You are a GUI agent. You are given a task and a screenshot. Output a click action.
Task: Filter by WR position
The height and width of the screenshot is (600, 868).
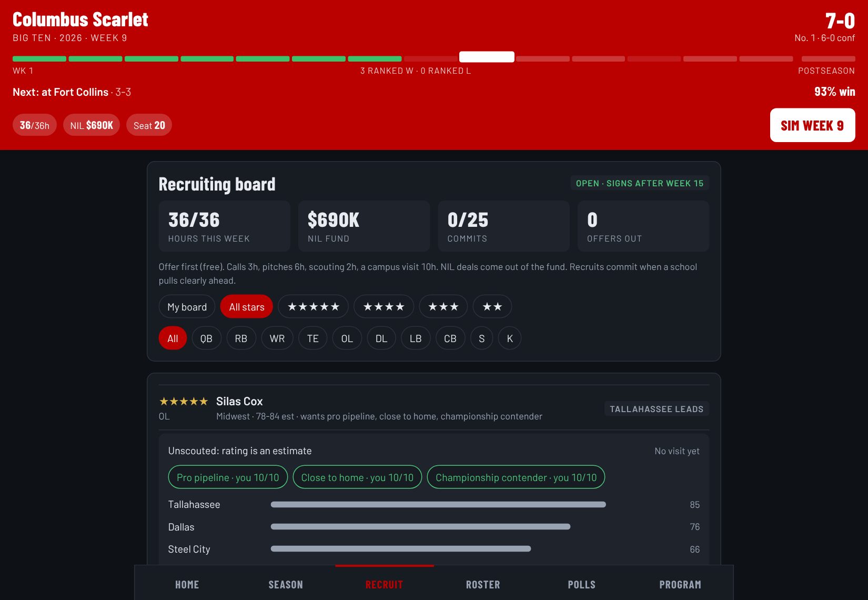point(277,338)
